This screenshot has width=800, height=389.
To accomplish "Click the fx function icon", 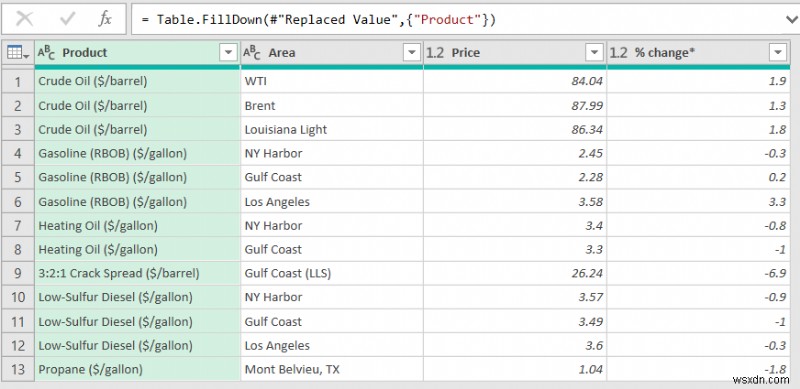I will 105,19.
